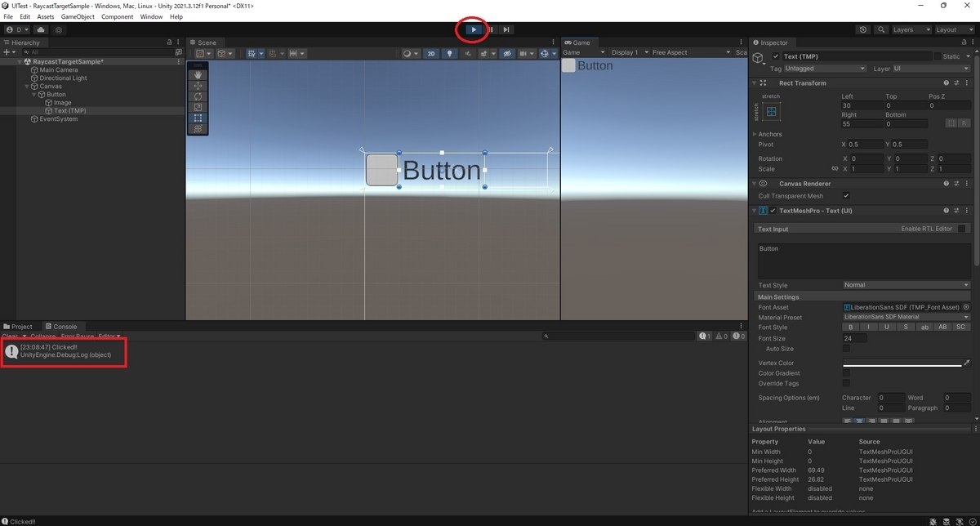Select the Scale tool in Scene overlay

click(198, 107)
